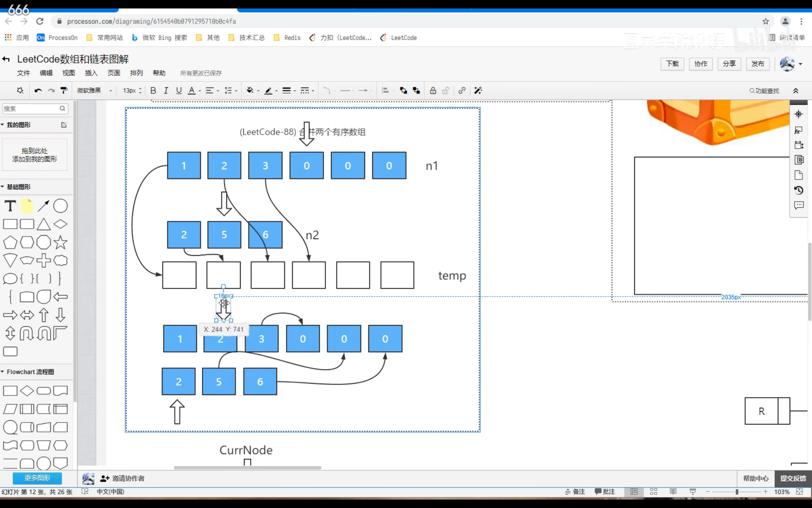Select the triangle shape in 基础图形
Viewport: 812px width, 508px height.
[x=44, y=224]
